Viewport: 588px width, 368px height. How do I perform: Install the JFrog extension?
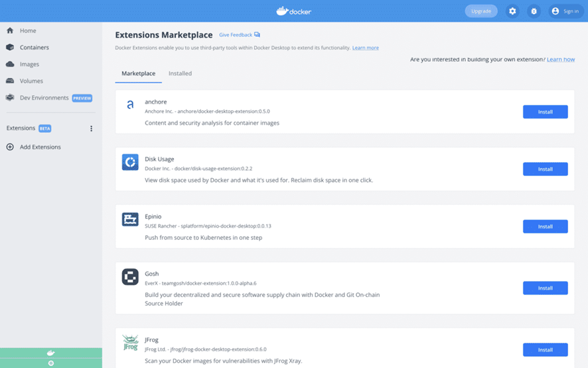[546, 349]
